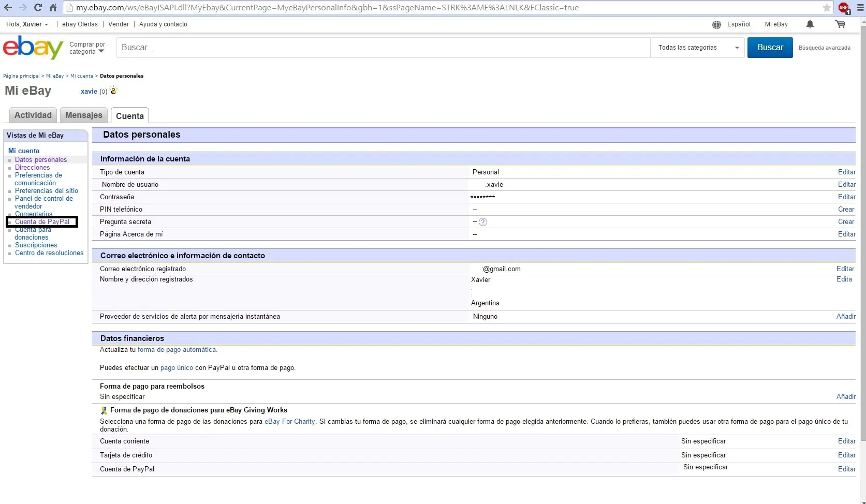Open the Adblock Plus extension icon

click(844, 8)
